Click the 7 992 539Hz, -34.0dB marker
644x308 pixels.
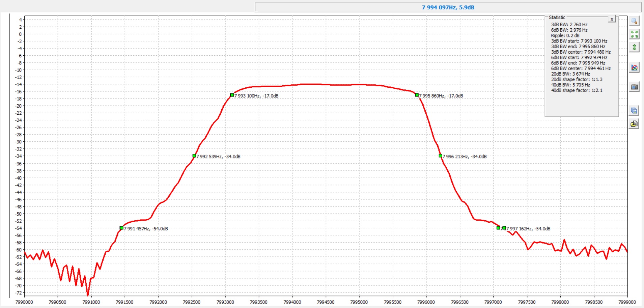tap(194, 156)
